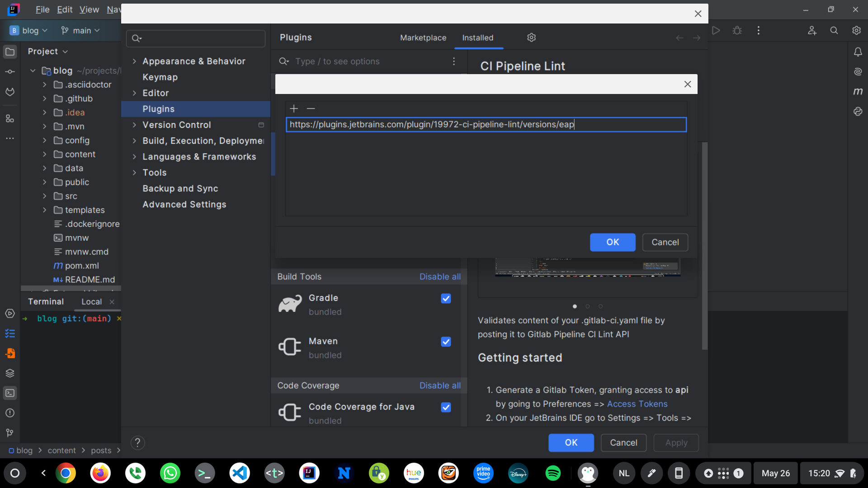Expand Appearance & Behavior settings

(x=134, y=61)
